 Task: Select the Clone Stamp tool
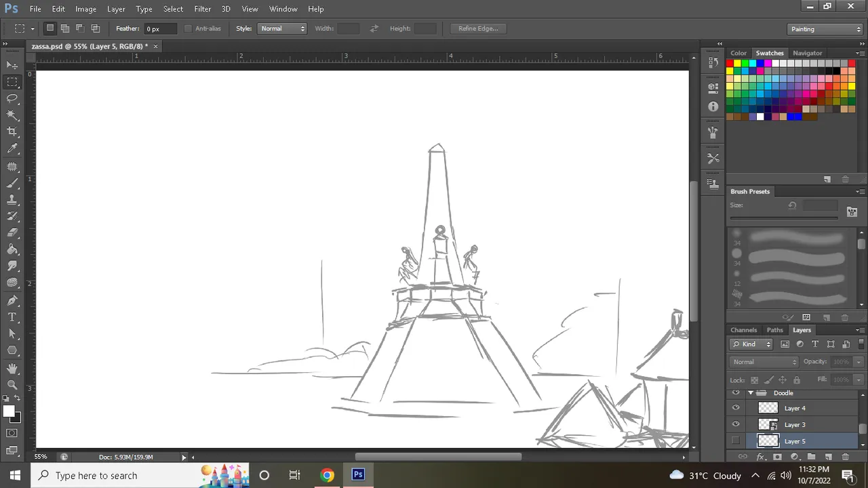click(x=12, y=200)
